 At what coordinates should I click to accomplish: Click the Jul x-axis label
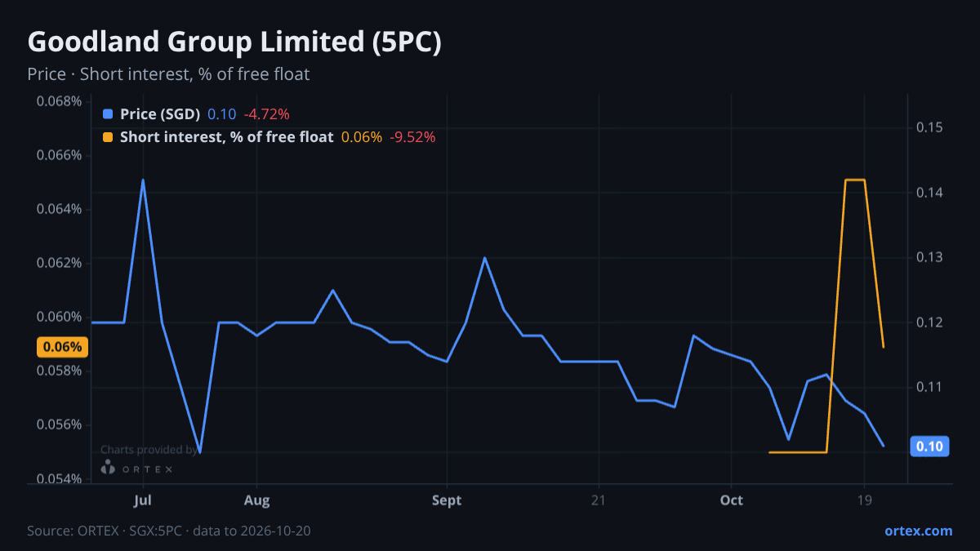point(144,500)
